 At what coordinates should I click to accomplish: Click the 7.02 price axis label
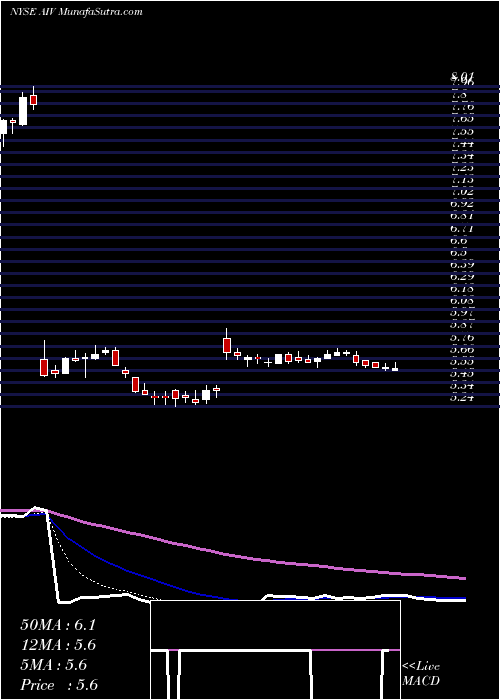[462, 192]
